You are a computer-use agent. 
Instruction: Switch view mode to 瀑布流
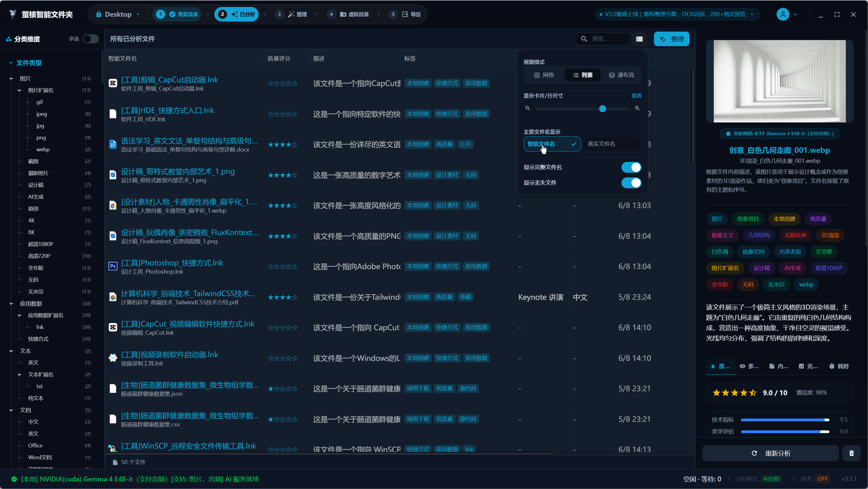pyautogui.click(x=621, y=75)
